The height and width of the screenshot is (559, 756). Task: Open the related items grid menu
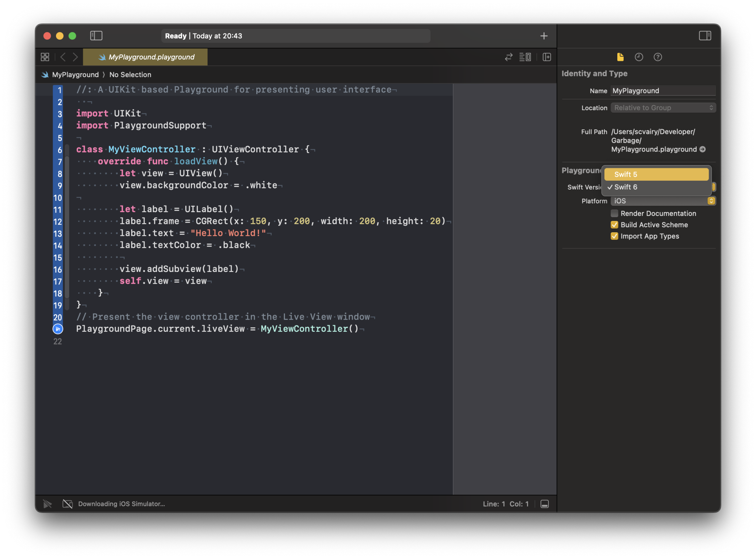coord(45,57)
